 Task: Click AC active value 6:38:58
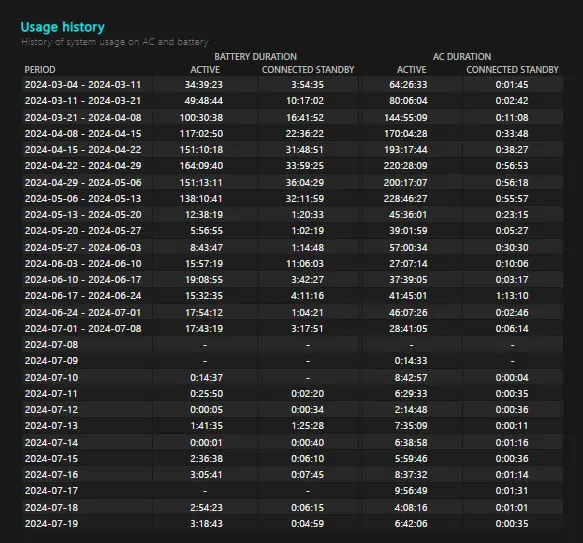tap(411, 443)
